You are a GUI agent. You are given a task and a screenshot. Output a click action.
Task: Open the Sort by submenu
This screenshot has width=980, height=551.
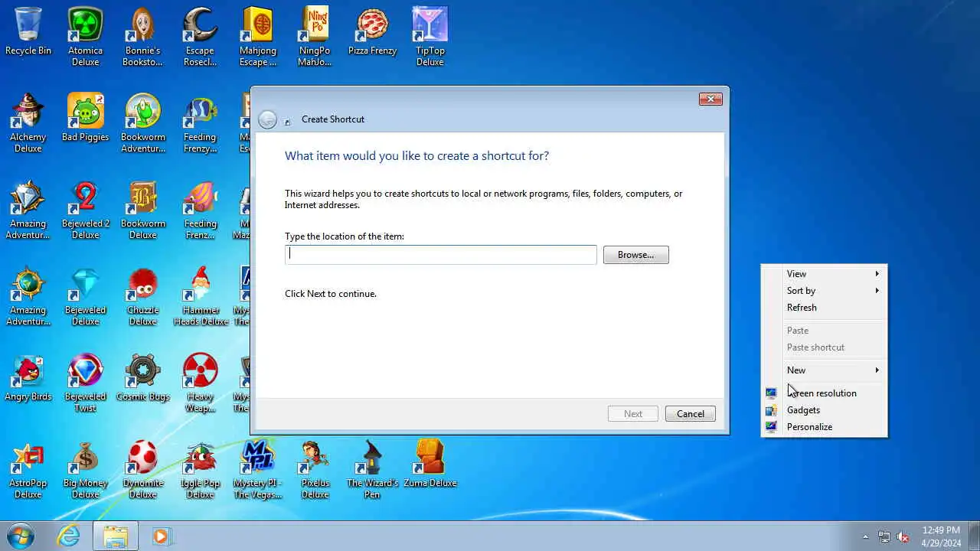click(824, 291)
